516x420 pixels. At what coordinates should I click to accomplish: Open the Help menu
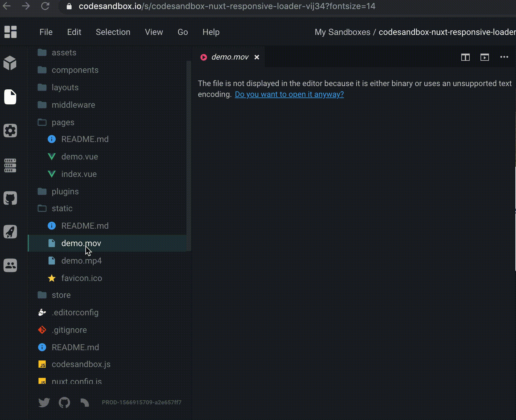point(211,32)
